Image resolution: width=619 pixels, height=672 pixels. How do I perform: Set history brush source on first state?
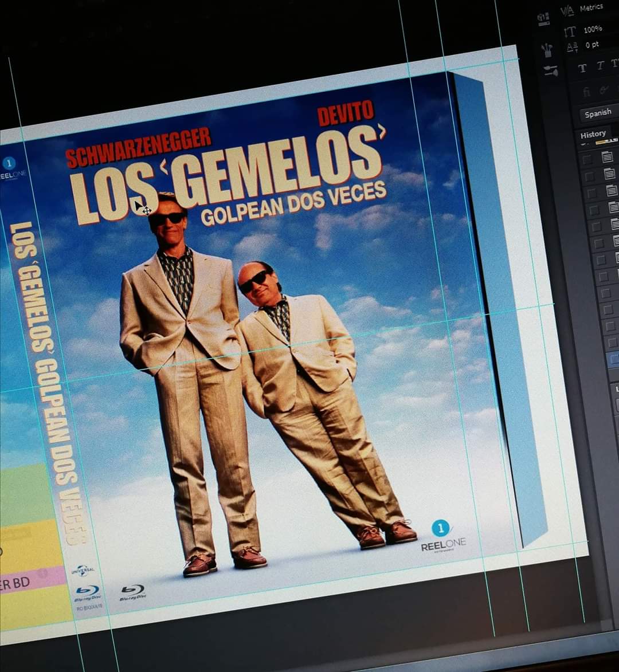[587, 160]
